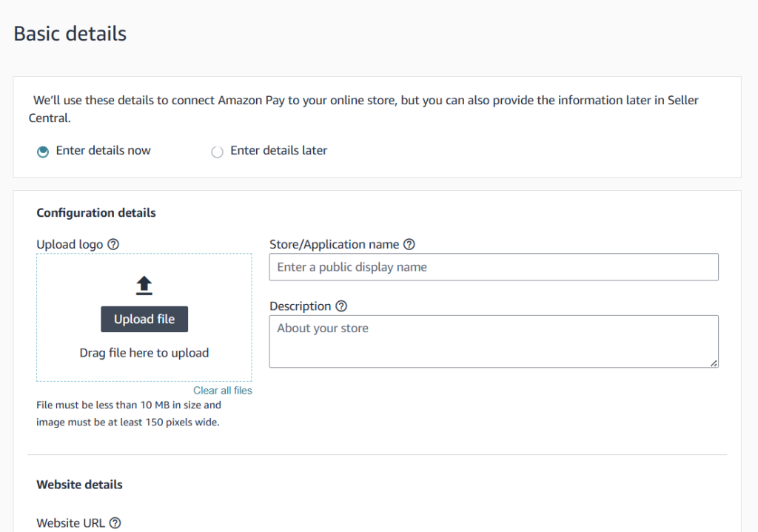The image size is (758, 532).
Task: Click the 'Website details' section heading
Action: click(79, 485)
